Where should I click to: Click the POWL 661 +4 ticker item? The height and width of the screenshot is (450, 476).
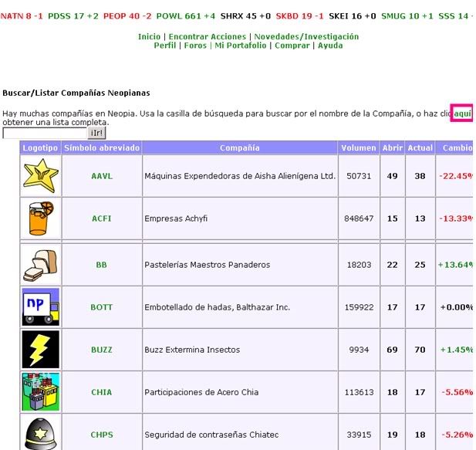(x=185, y=16)
